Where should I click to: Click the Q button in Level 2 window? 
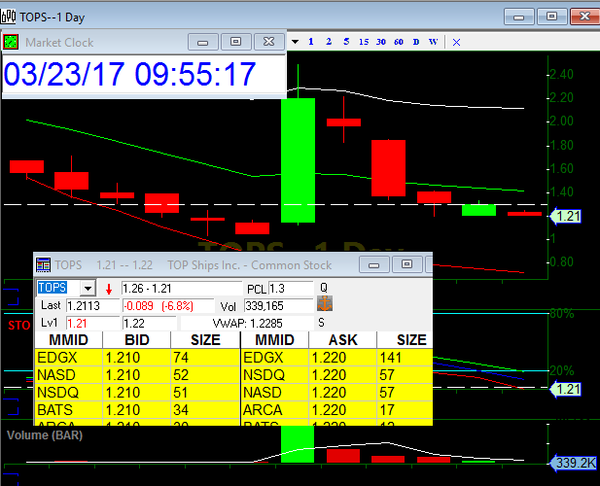pyautogui.click(x=323, y=287)
